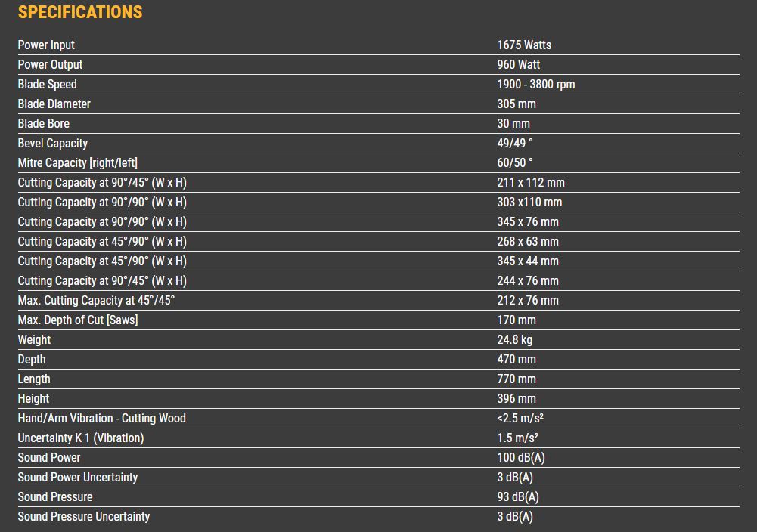Viewport: 757px width, 532px height.
Task: Select the Hand/Arm Vibration - Cutting Wood label
Action: [x=102, y=419]
